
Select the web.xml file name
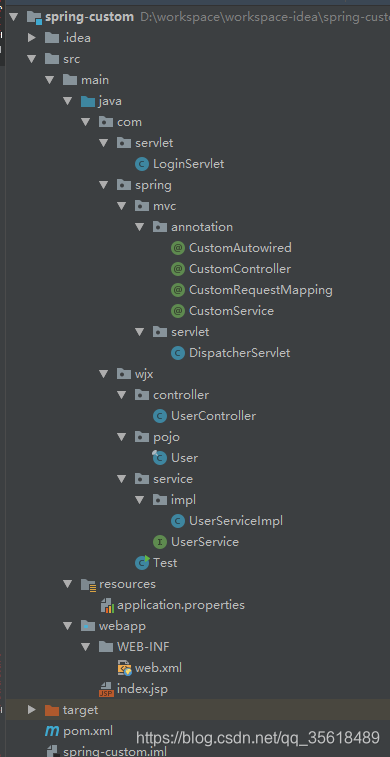pos(158,668)
